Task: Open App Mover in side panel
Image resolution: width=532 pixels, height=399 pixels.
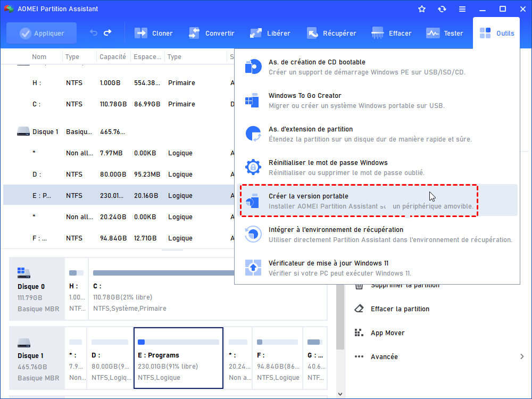Action: click(x=387, y=333)
